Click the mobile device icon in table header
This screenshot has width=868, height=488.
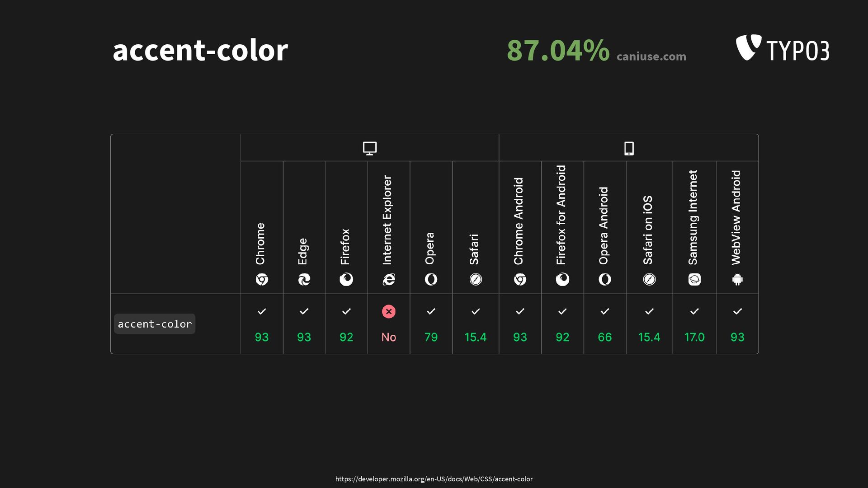[x=629, y=148]
